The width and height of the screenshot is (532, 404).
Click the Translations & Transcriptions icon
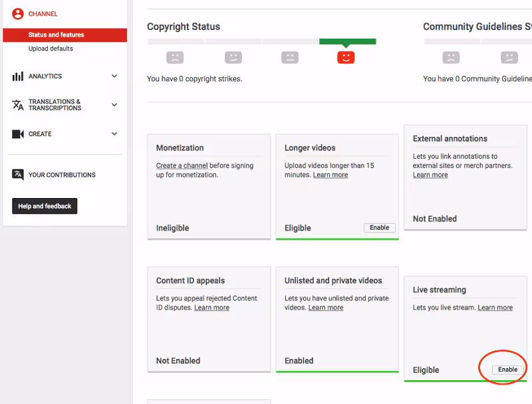pos(18,105)
